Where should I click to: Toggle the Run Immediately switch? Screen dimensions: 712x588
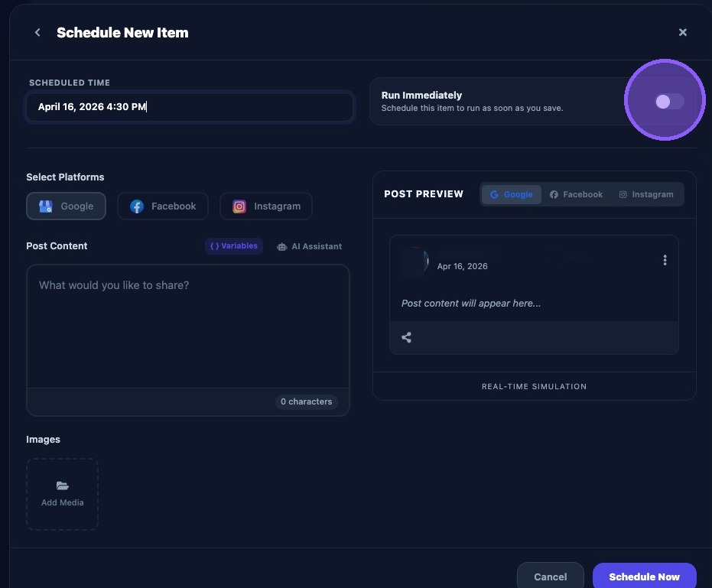coord(669,101)
